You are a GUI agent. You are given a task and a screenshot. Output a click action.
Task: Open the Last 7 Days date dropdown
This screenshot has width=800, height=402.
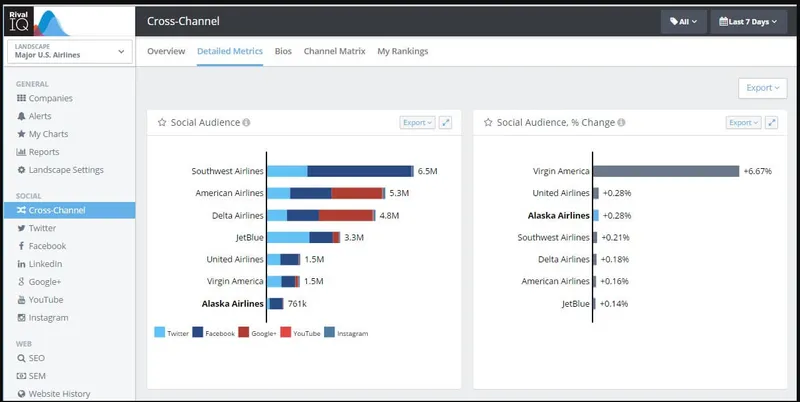point(748,22)
